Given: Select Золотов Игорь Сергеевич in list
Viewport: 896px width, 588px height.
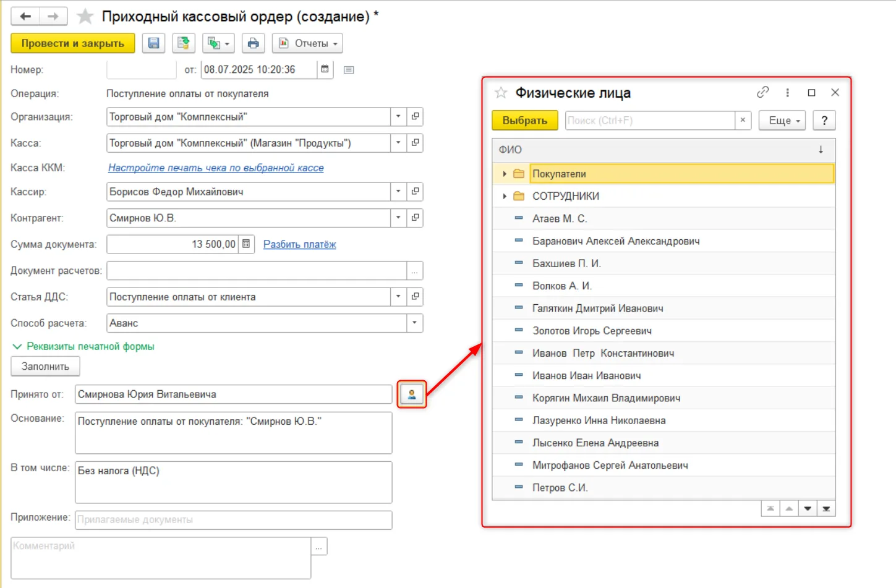Looking at the screenshot, I should pyautogui.click(x=664, y=331).
